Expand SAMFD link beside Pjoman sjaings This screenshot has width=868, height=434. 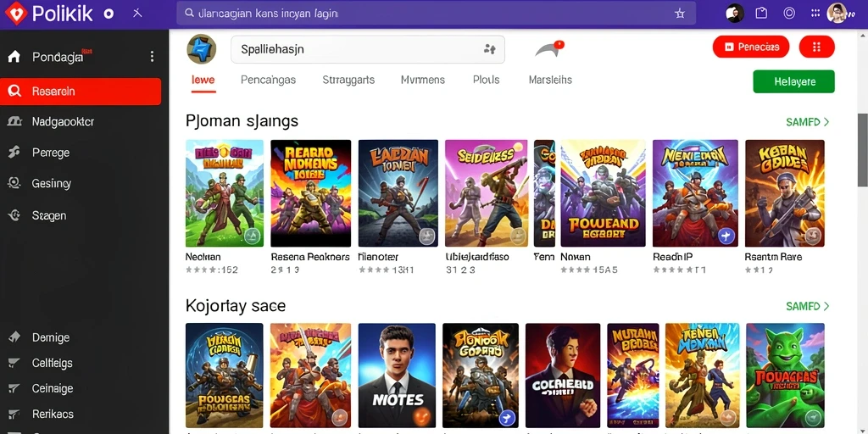tap(807, 122)
